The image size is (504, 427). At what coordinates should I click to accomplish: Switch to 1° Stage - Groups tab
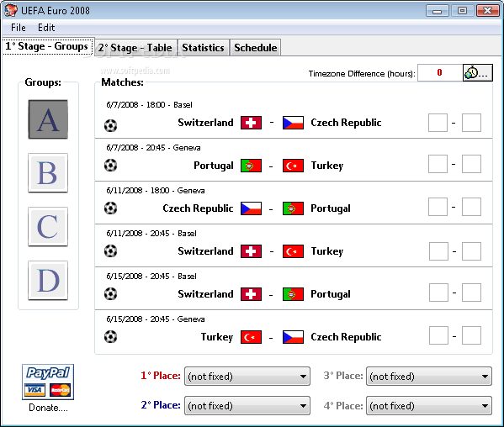pos(47,46)
